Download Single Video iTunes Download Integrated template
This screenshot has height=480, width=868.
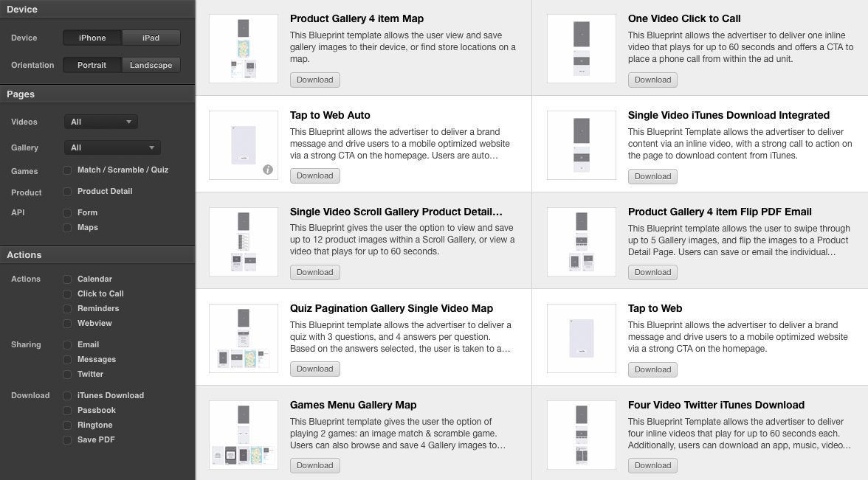pos(652,176)
